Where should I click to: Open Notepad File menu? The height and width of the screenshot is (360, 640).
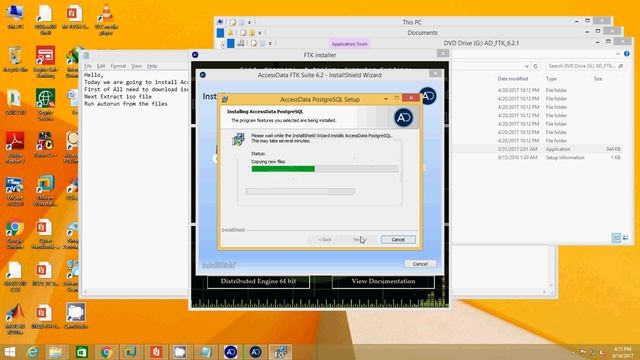click(x=88, y=66)
